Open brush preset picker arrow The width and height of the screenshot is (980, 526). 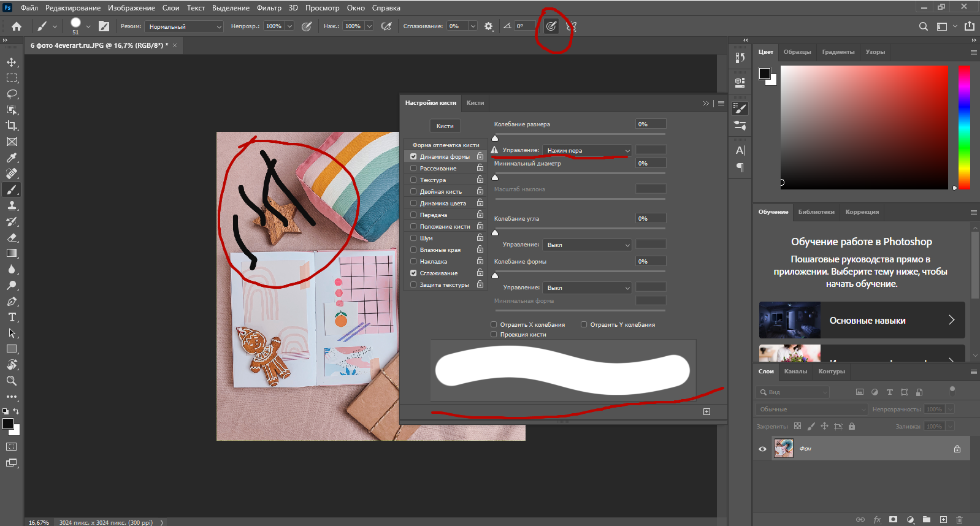tap(88, 26)
